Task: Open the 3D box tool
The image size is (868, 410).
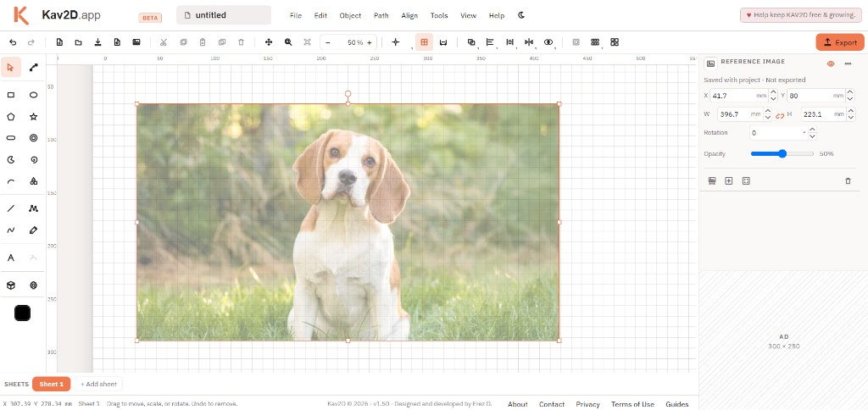Action: pyautogui.click(x=10, y=285)
